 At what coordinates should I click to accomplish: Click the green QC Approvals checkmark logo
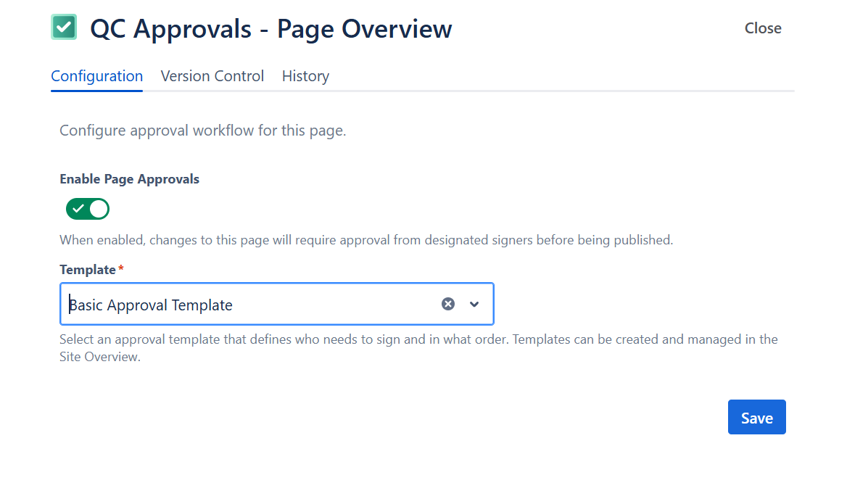point(64,27)
